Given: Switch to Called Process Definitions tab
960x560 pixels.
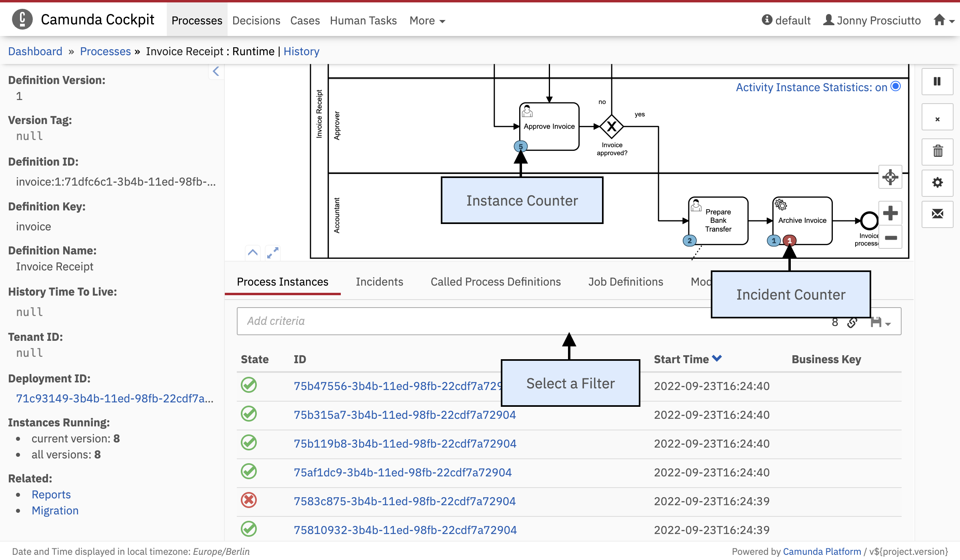Looking at the screenshot, I should [496, 282].
